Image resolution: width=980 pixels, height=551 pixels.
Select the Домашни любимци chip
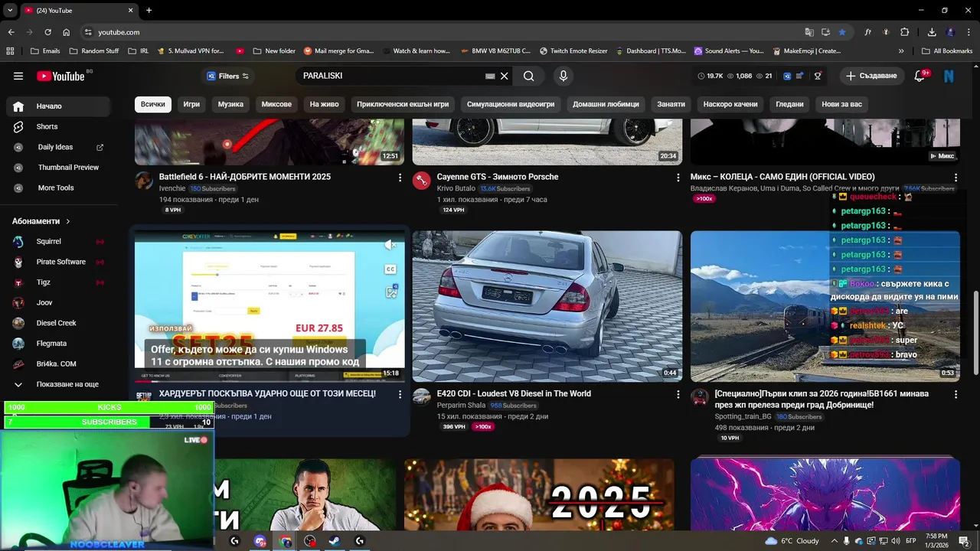coord(604,104)
